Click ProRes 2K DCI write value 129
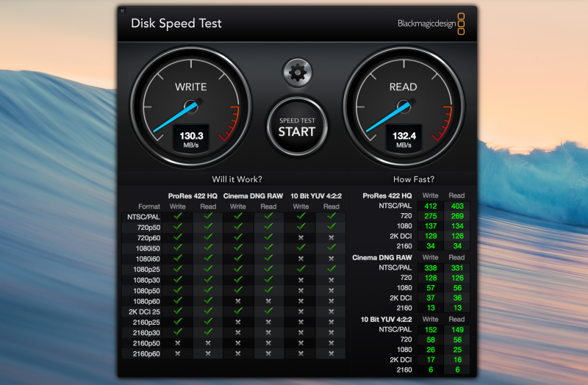Image resolution: width=588 pixels, height=385 pixels. [431, 236]
